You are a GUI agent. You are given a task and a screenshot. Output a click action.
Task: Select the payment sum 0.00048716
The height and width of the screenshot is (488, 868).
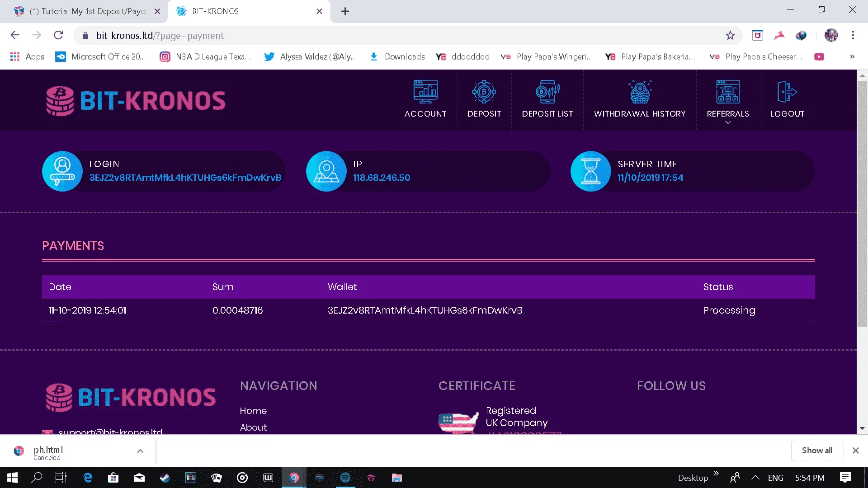pyautogui.click(x=237, y=310)
